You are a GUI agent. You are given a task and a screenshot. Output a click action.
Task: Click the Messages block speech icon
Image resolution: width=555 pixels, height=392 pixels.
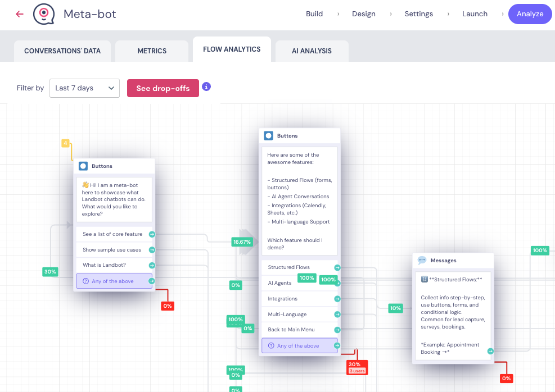coord(422,261)
